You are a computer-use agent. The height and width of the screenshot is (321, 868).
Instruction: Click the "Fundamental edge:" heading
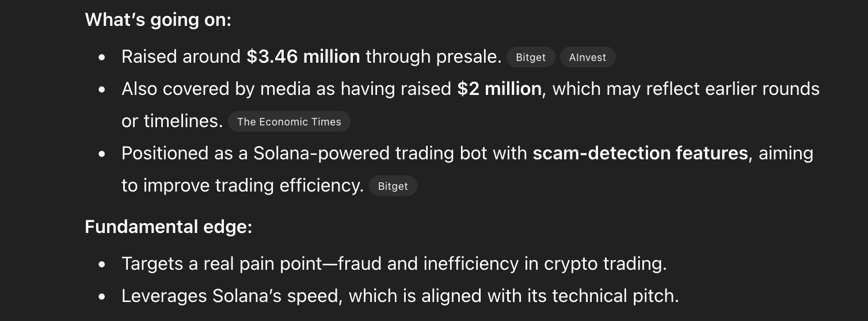click(168, 227)
